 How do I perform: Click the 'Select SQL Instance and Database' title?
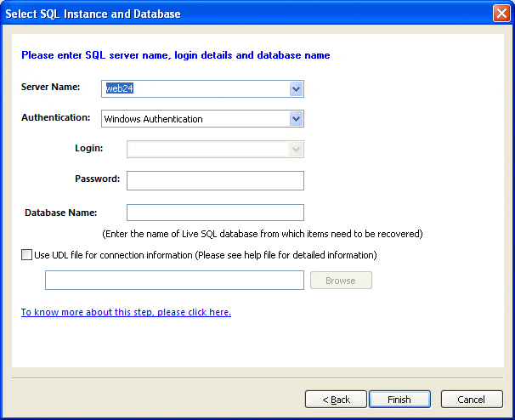pyautogui.click(x=93, y=14)
